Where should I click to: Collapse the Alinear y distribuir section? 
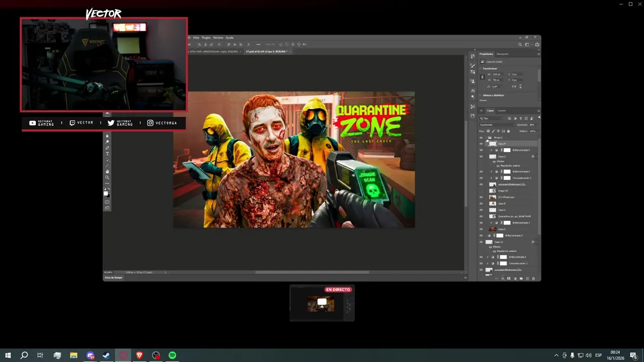click(480, 95)
